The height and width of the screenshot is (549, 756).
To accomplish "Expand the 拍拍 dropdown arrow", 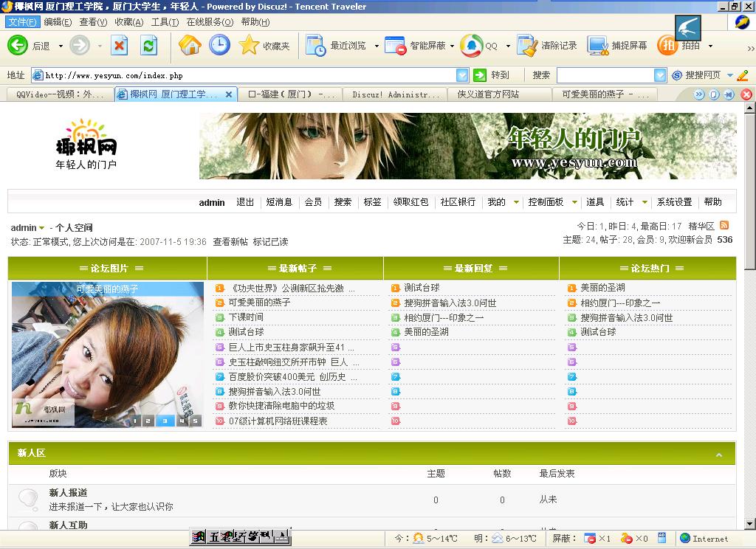I will pos(710,46).
